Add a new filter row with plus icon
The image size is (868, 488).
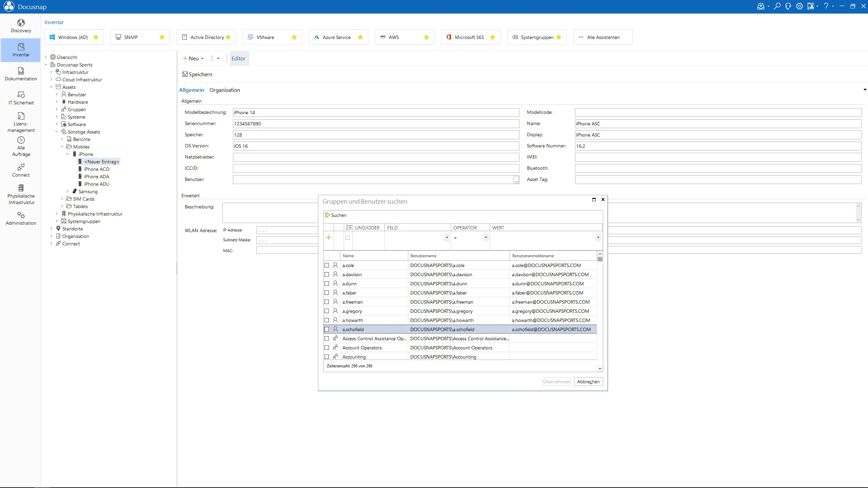tap(329, 237)
